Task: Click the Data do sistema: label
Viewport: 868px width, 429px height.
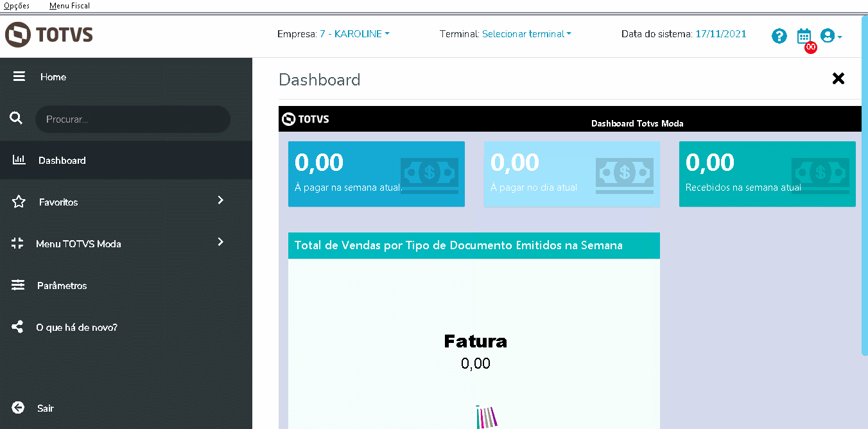Action: [x=657, y=34]
